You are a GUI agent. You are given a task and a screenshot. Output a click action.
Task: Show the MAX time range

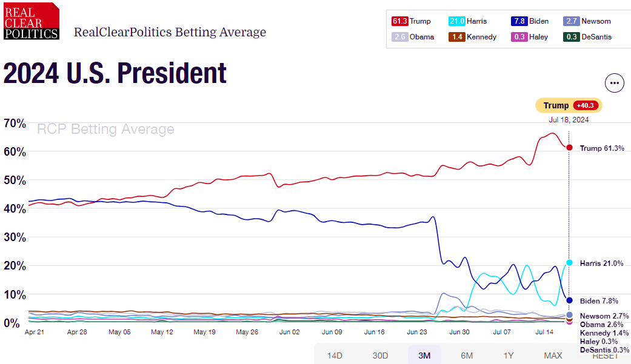(553, 356)
